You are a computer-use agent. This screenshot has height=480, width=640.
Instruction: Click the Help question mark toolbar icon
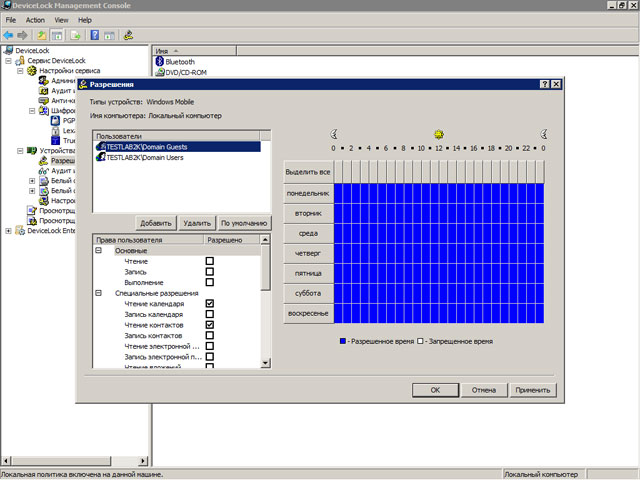pos(94,35)
